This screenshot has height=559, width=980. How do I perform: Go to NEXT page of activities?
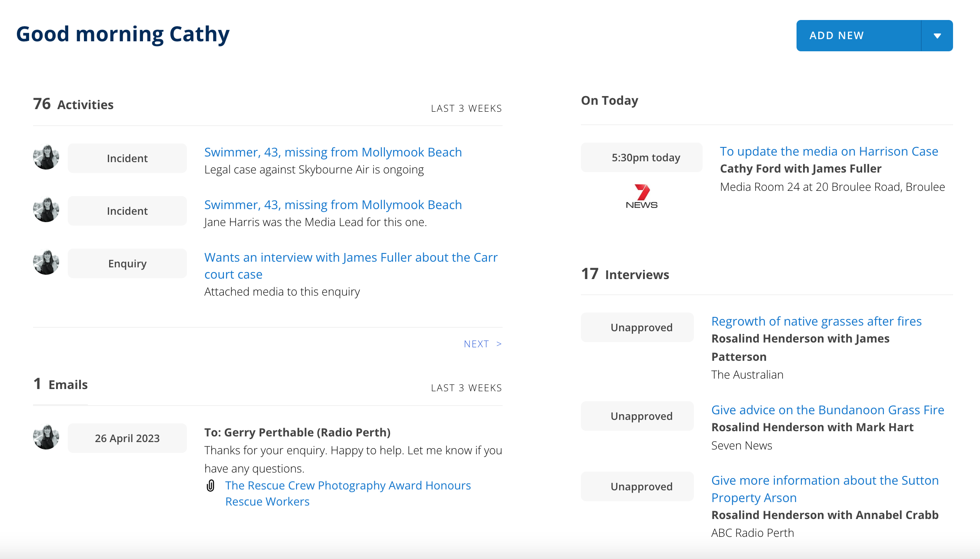coord(482,344)
